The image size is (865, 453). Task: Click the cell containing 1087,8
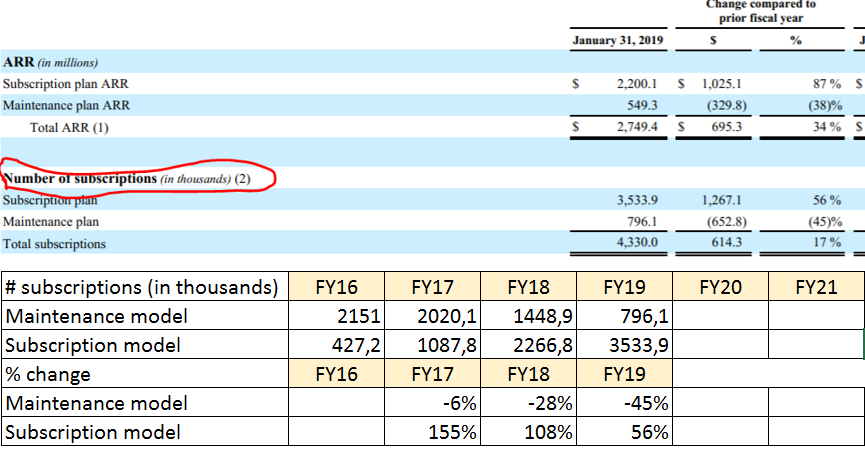(431, 345)
